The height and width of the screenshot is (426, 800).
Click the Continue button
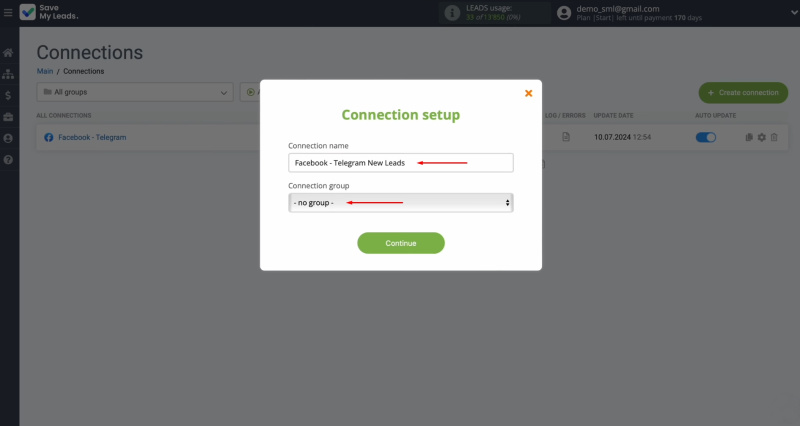tap(401, 243)
